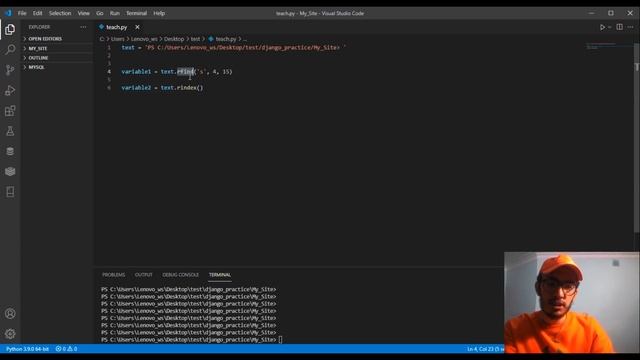This screenshot has height=360, width=640.
Task: Click the Users breadcrumb segment
Action: (x=118, y=39)
